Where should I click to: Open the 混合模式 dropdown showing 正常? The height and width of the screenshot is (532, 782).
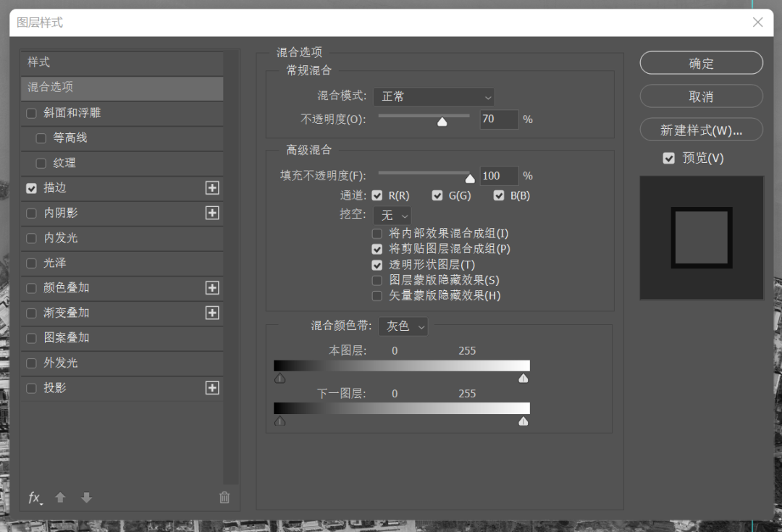[x=434, y=97]
